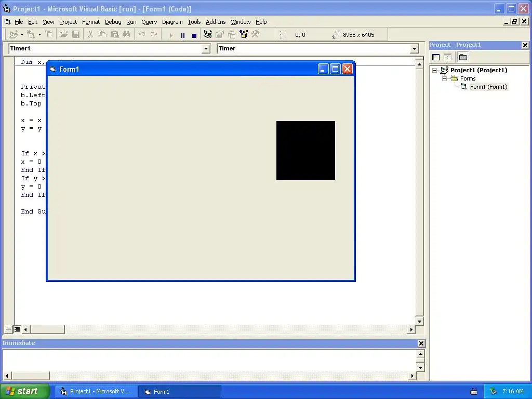Click the Immediate window scroll left arrow
Image resolution: width=532 pixels, height=399 pixels.
pos(7,376)
